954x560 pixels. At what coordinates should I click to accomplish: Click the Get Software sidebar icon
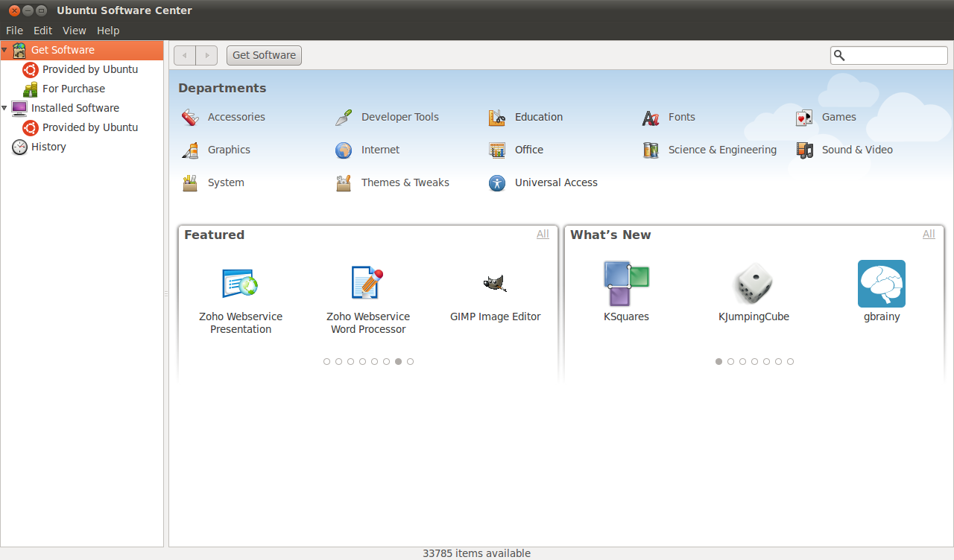pyautogui.click(x=19, y=50)
